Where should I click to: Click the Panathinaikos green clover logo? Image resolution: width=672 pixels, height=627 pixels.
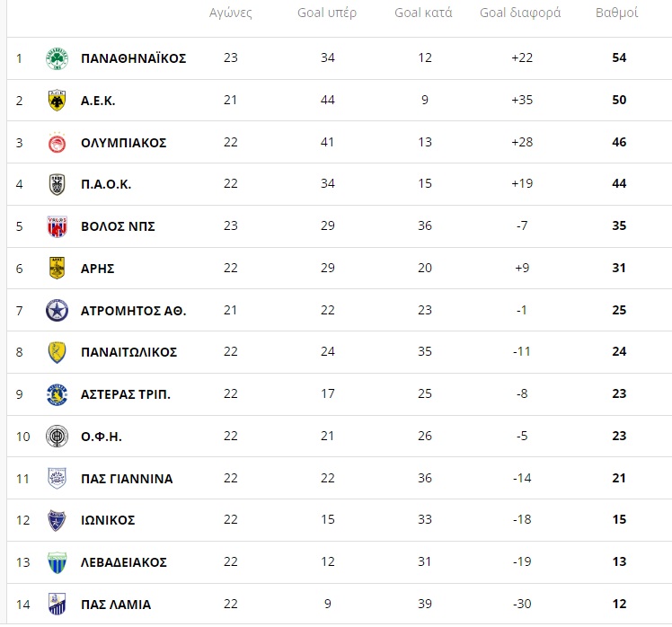tap(57, 58)
